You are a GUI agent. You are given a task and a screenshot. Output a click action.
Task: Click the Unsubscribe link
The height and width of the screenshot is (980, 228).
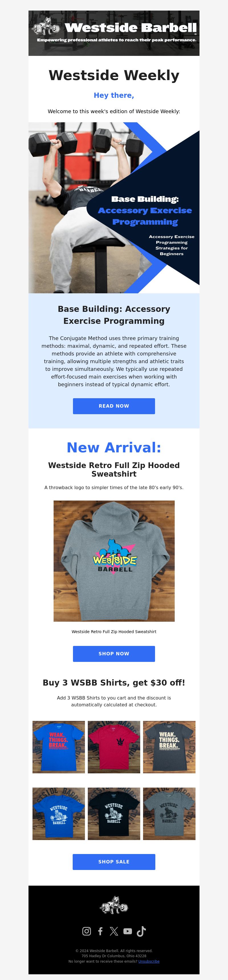(149, 961)
